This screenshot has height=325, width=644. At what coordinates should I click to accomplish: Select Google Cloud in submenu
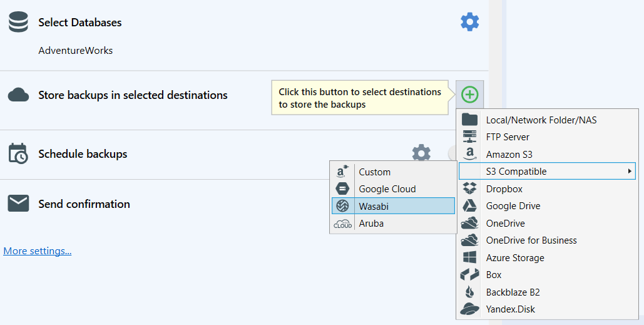tap(387, 188)
